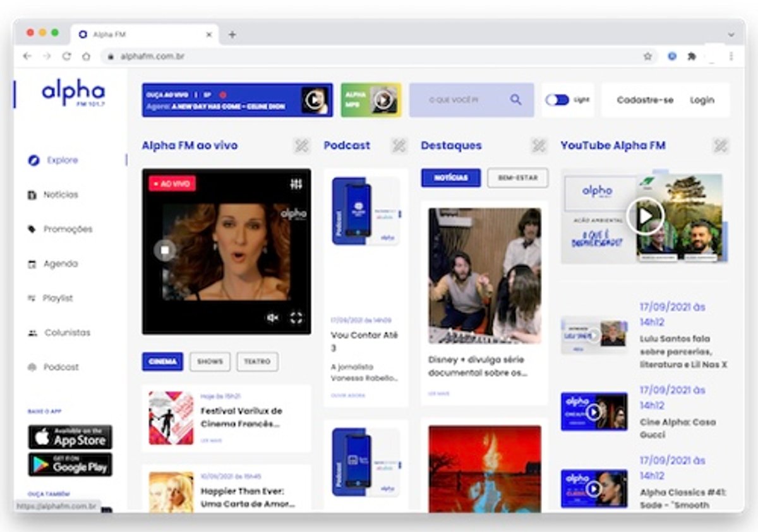Download from the App Store badge
The height and width of the screenshot is (532, 758).
tap(70, 437)
